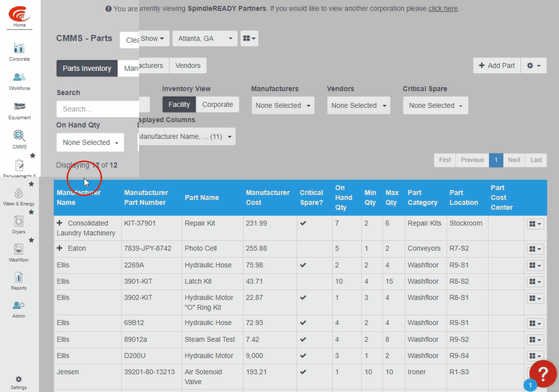
Task: Open the On Hand Qty filter dropdown
Action: click(90, 142)
